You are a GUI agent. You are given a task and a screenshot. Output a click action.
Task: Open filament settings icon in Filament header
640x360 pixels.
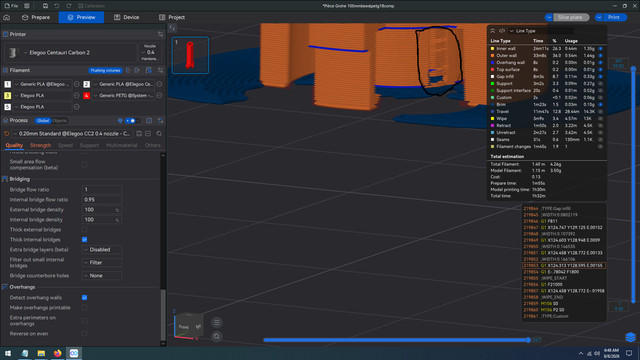[160, 70]
